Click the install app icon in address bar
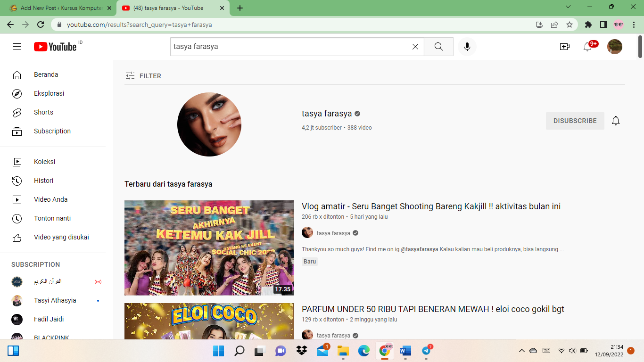Screen dimensions: 644x362 [539, 25]
